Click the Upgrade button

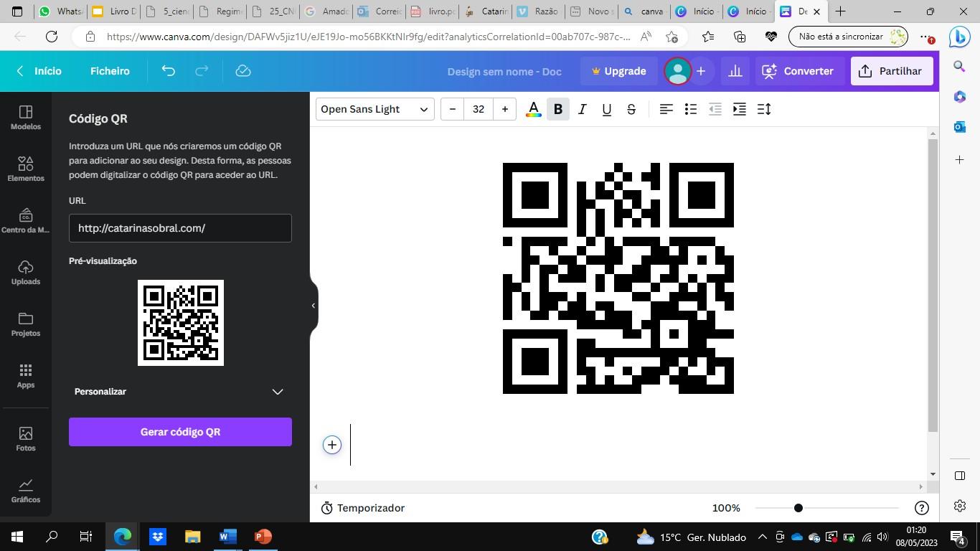coord(618,71)
